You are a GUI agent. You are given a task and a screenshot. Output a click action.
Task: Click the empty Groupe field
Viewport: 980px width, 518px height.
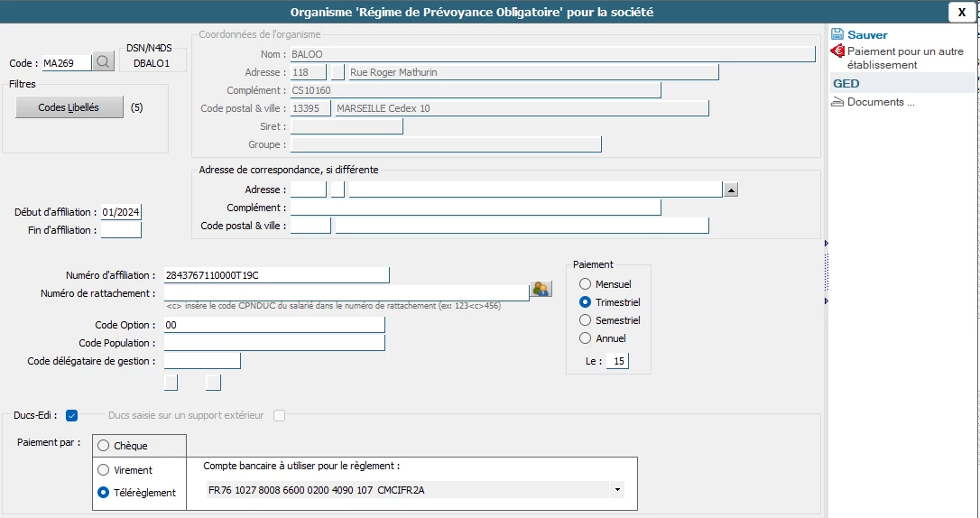(447, 144)
